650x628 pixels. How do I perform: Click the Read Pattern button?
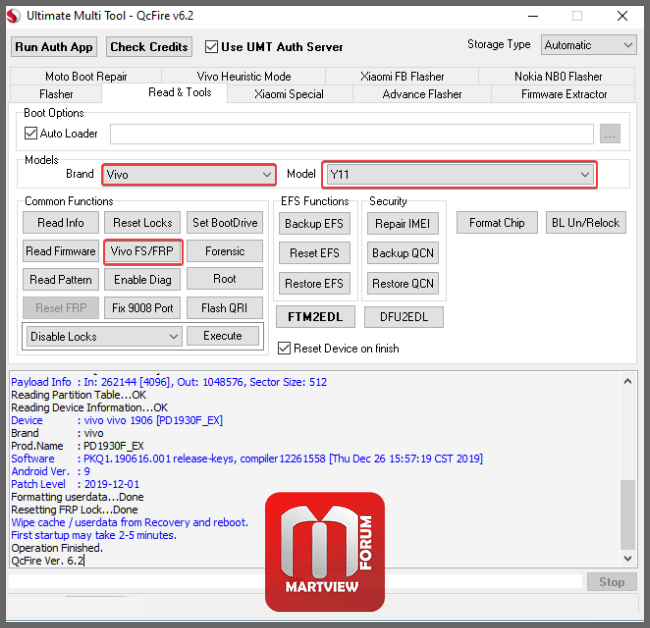tap(61, 279)
